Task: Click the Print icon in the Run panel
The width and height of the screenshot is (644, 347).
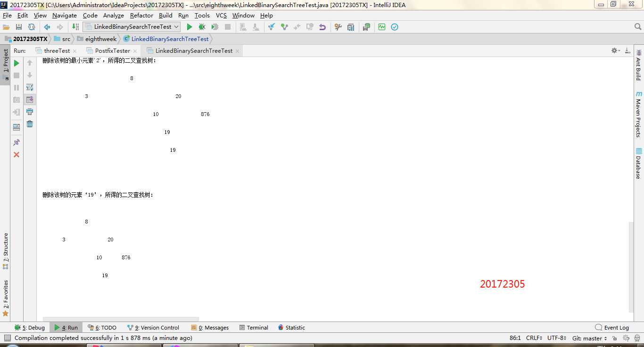Action: point(30,112)
